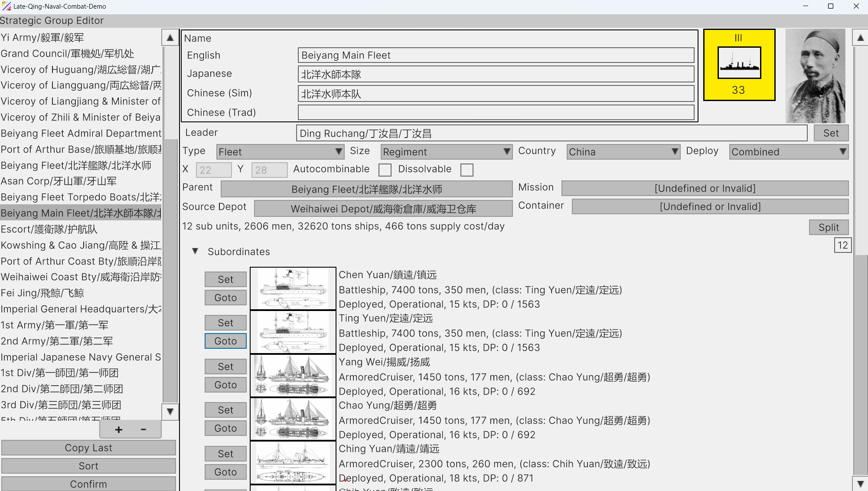Enable the Autocombinable checkbox
This screenshot has height=491, width=868.
(385, 170)
